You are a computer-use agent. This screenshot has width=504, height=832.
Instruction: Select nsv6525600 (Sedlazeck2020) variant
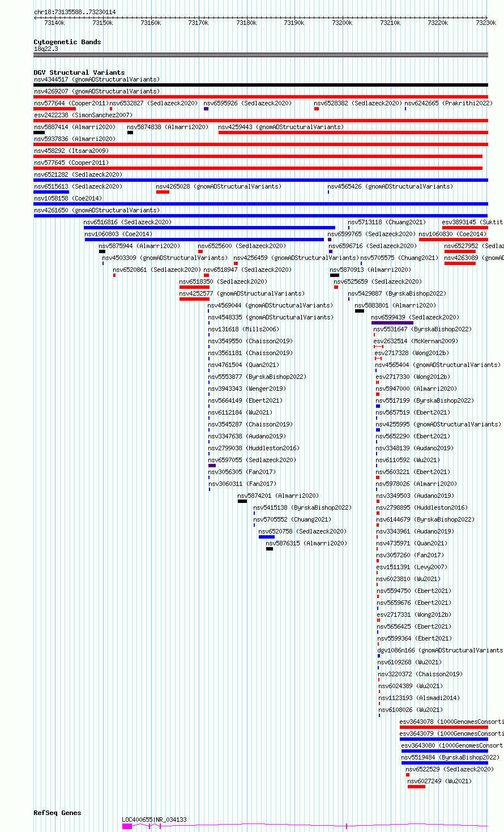click(x=242, y=246)
